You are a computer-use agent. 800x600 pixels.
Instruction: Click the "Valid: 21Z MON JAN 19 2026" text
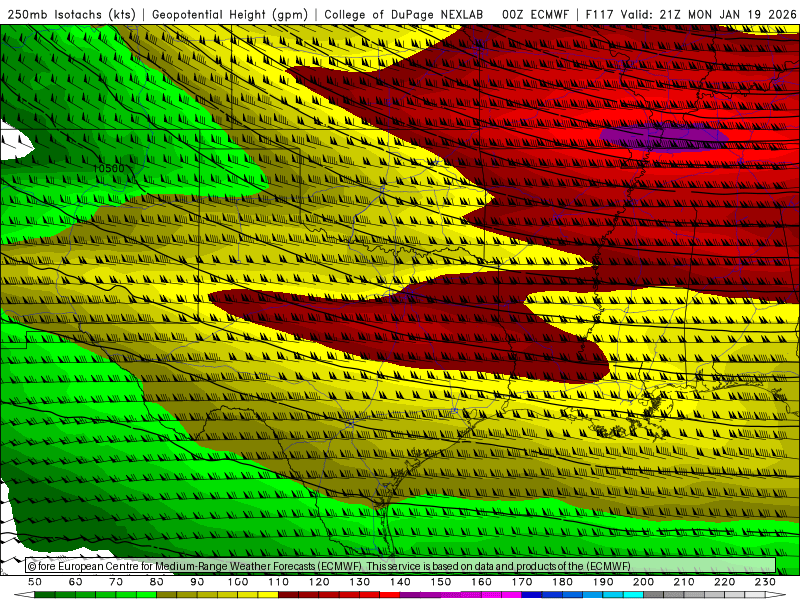click(708, 15)
